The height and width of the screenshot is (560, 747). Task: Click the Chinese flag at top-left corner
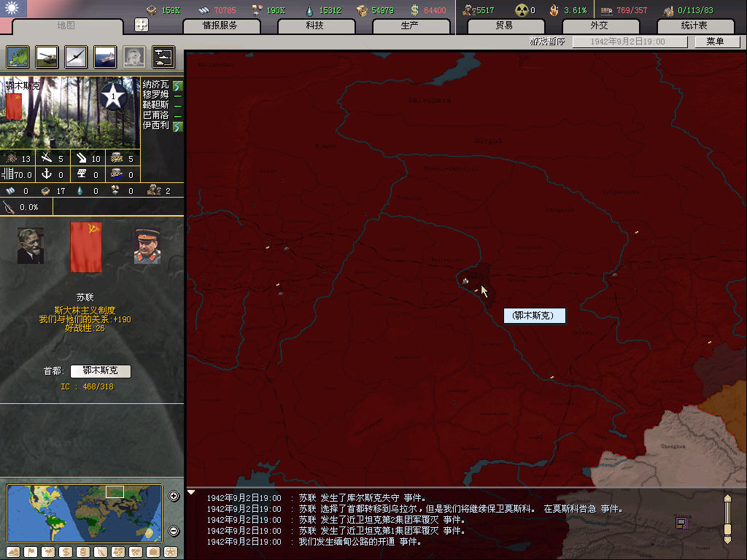point(13,8)
